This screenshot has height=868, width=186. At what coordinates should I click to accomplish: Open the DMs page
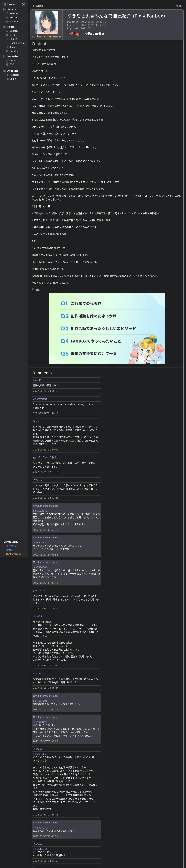tap(12, 35)
